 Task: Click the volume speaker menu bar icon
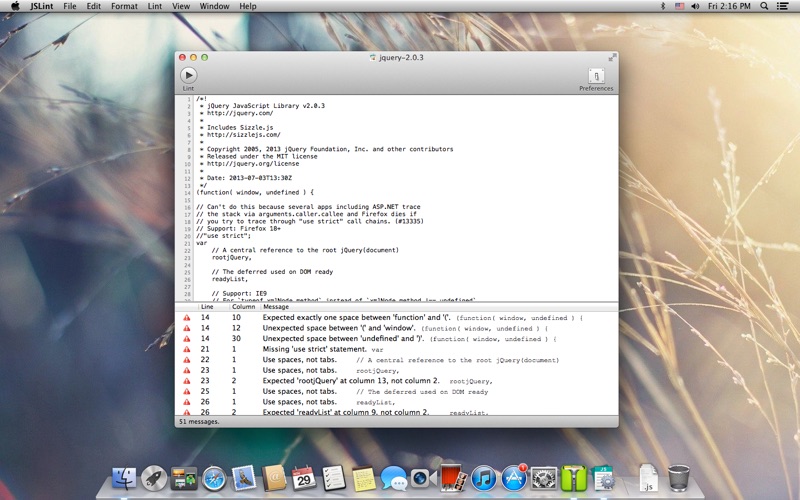695,6
